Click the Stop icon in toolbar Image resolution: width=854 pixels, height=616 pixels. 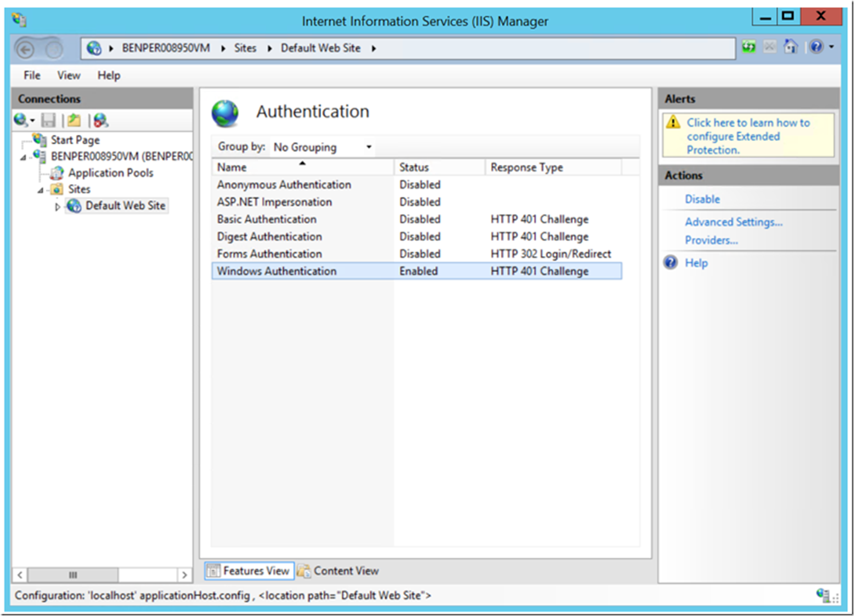pyautogui.click(x=770, y=47)
